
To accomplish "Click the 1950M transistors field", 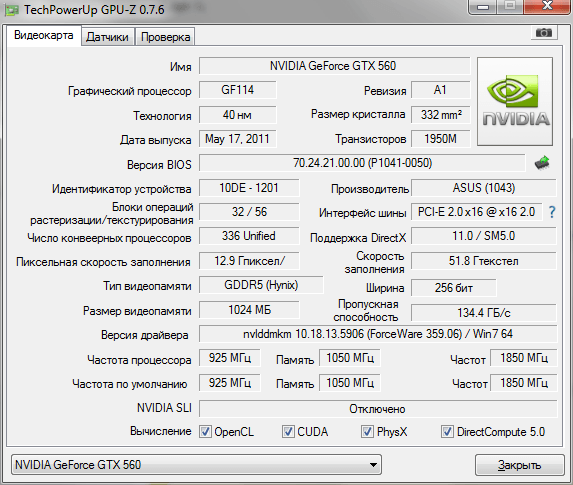I will [440, 139].
